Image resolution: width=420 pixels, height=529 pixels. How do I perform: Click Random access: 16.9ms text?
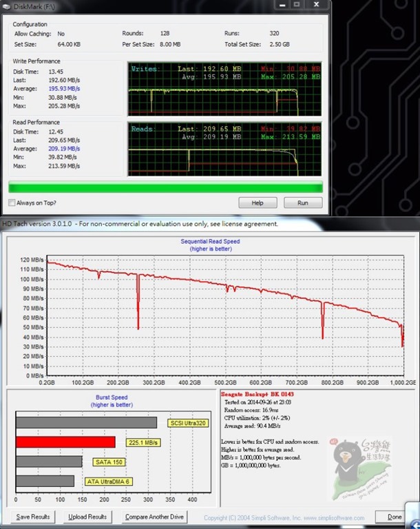click(251, 411)
